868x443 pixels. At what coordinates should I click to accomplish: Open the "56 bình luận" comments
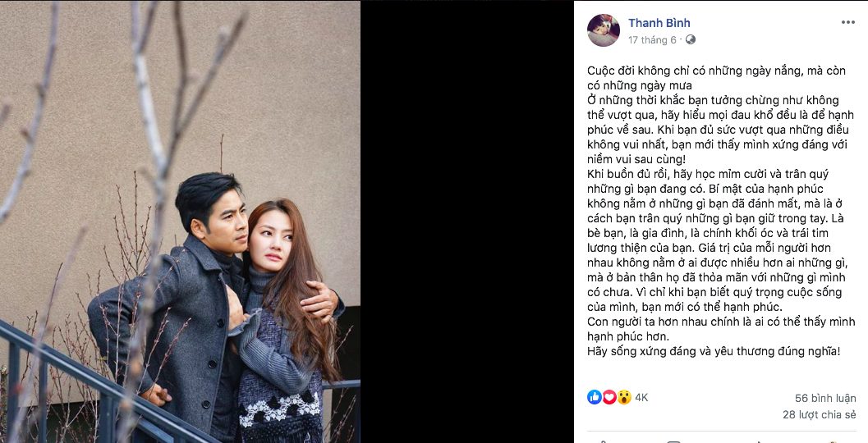[x=825, y=398]
